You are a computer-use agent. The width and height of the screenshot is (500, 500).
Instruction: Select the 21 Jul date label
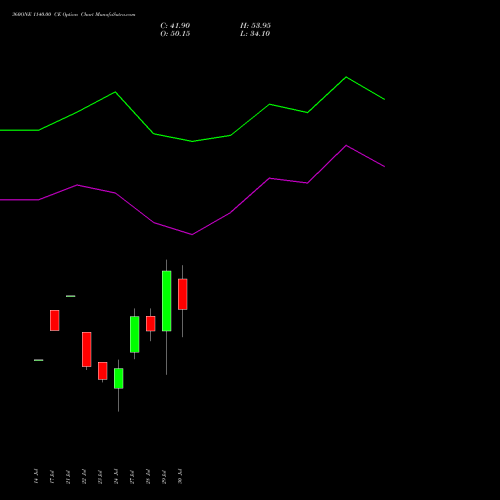(x=68, y=476)
